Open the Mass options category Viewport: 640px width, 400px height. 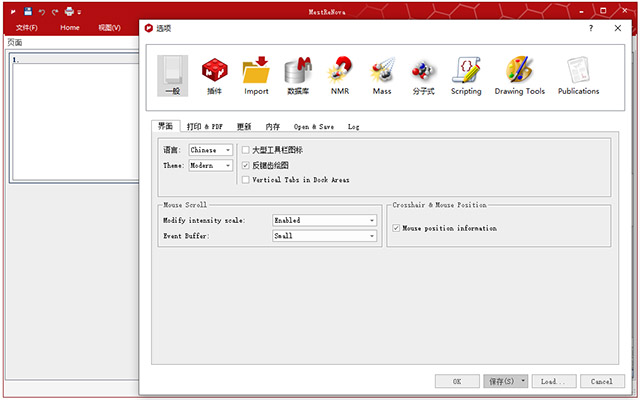[x=382, y=76]
